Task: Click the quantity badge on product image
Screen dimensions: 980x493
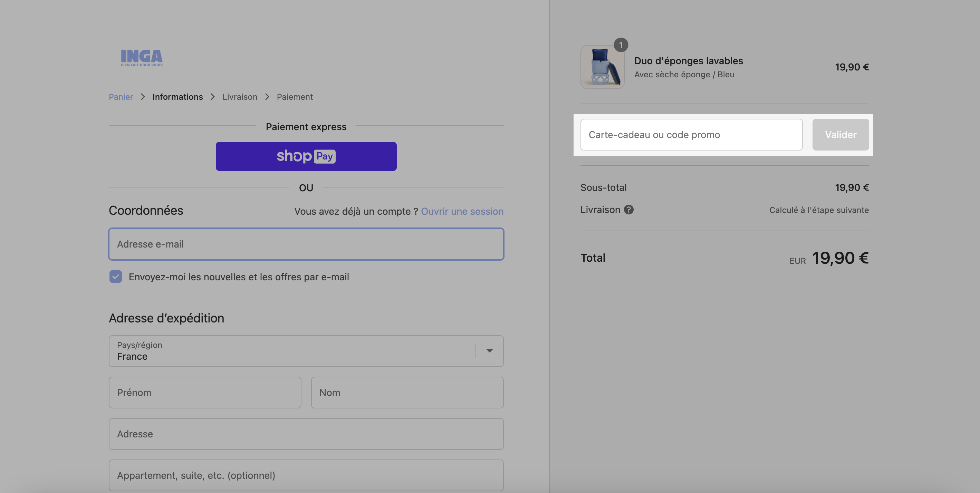Action: point(621,45)
